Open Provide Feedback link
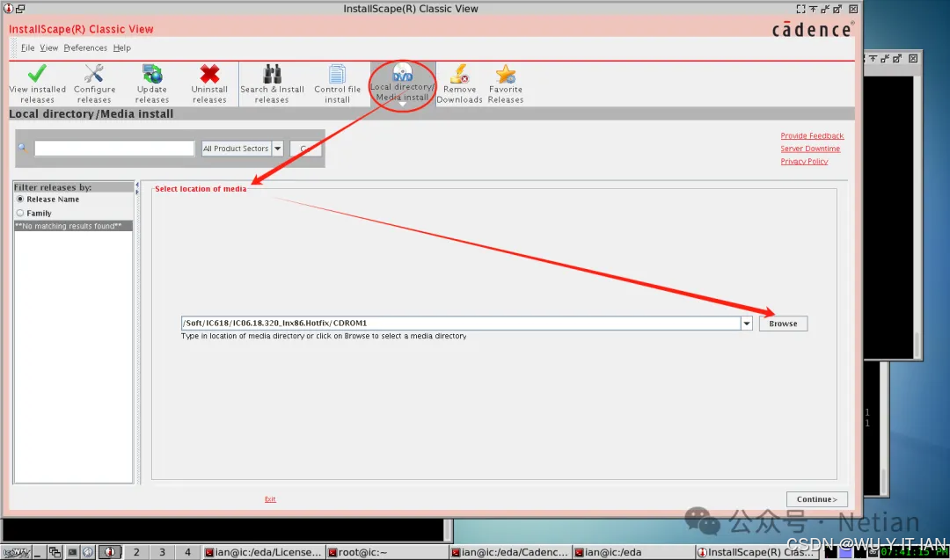Screen dimensions: 950x560 [812, 135]
